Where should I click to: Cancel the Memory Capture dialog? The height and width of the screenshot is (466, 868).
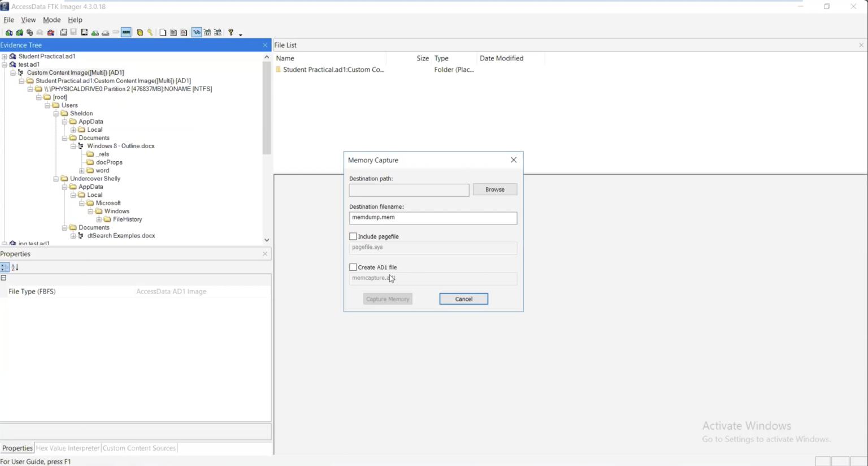[x=463, y=299]
